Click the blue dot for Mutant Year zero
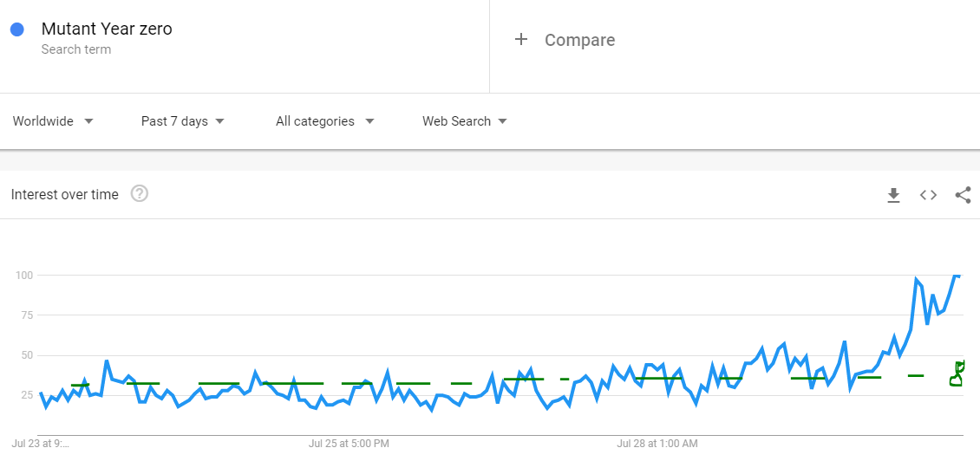The width and height of the screenshot is (980, 461). click(16, 29)
